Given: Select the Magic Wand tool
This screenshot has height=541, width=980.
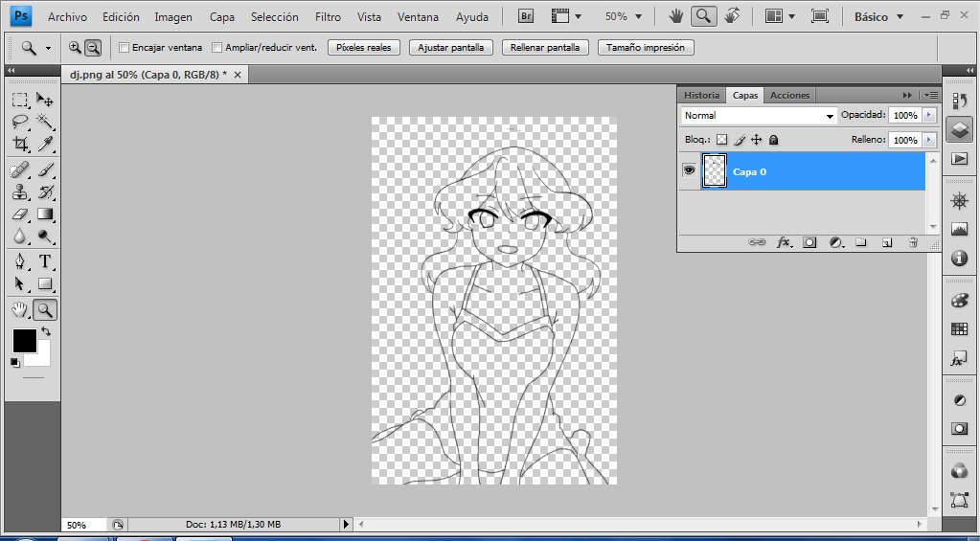Looking at the screenshot, I should click(44, 122).
